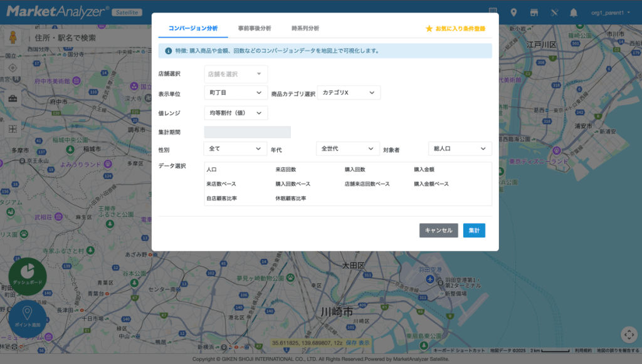Click the current location target icon

tap(13, 68)
